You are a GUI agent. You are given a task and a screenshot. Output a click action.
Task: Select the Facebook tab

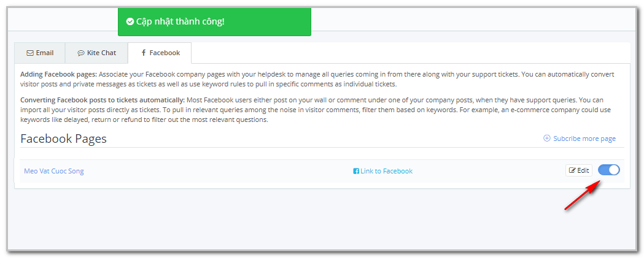point(160,53)
